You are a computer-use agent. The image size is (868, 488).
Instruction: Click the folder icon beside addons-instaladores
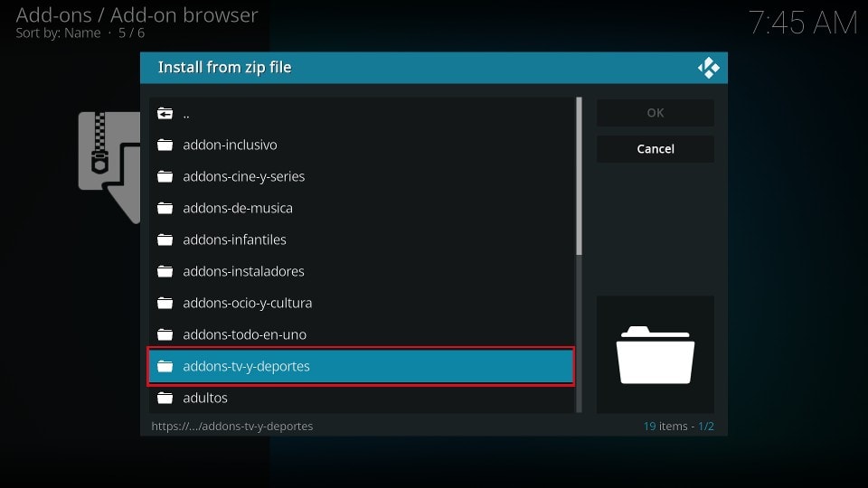click(x=165, y=271)
